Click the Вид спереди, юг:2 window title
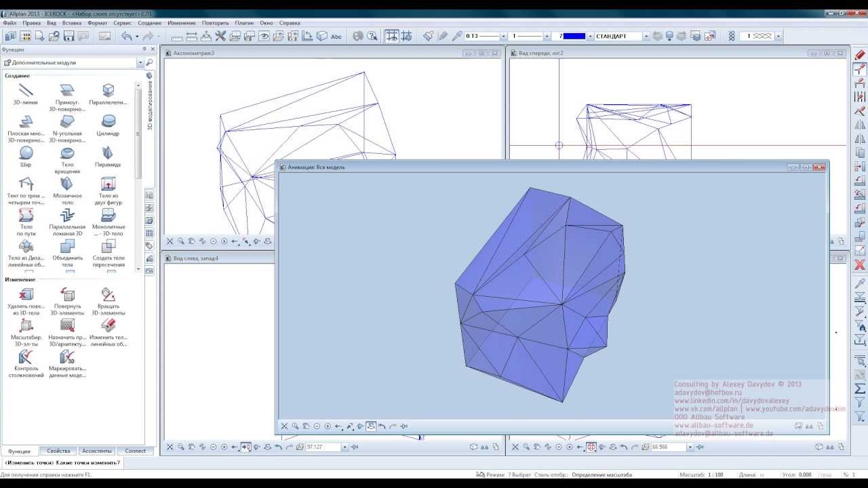This screenshot has height=488, width=868. [541, 53]
